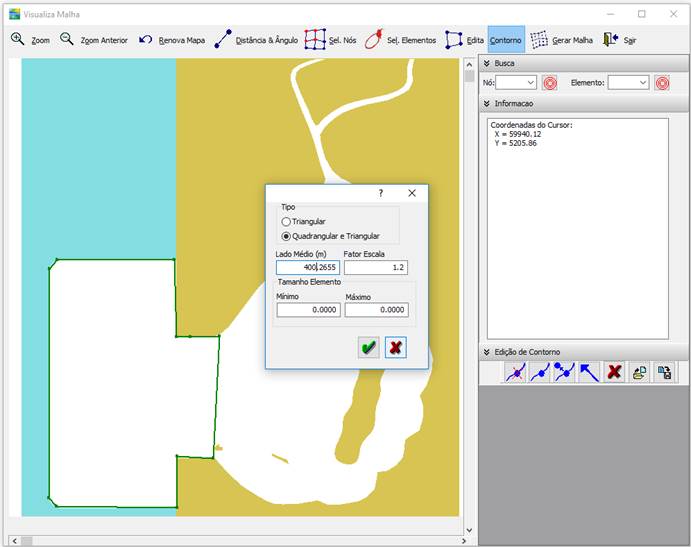The height and width of the screenshot is (547, 691).
Task: Click the Máximo element size field
Action: point(377,309)
